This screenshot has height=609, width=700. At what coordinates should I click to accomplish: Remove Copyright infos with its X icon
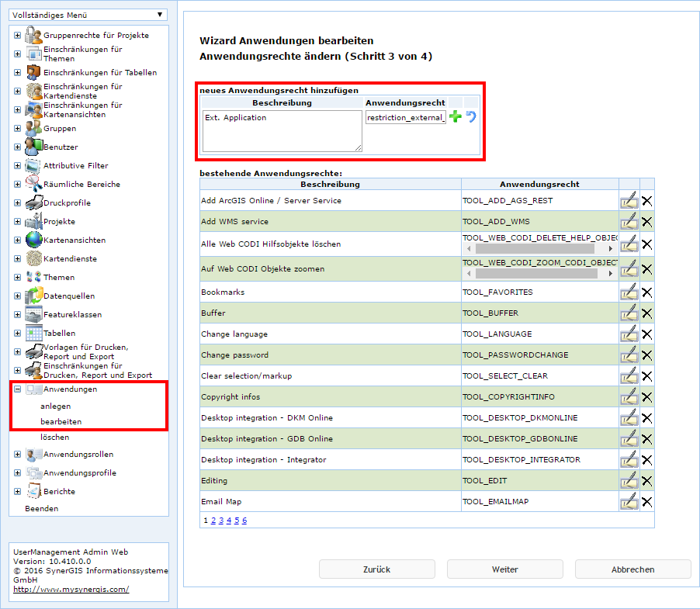(x=646, y=396)
